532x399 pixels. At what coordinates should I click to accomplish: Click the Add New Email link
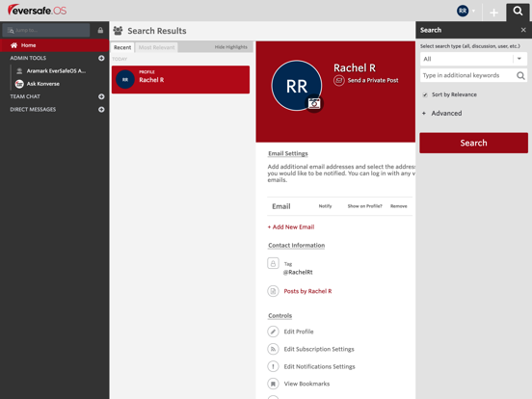291,227
